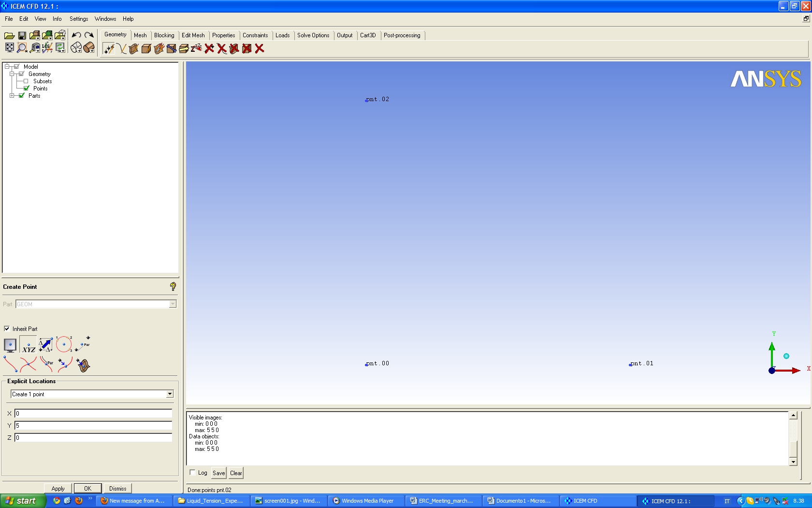Expand the Parts tree node
The height and width of the screenshot is (508, 812).
(12, 96)
